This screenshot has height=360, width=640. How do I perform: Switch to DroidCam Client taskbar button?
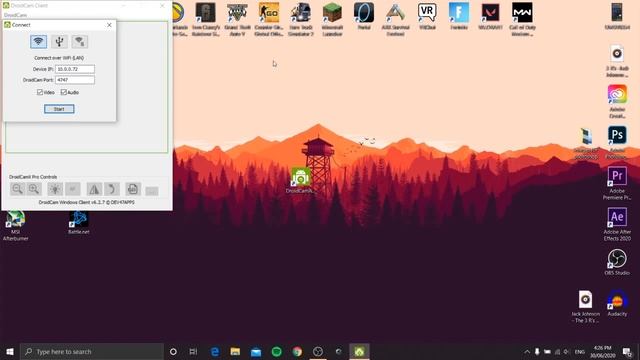pyautogui.click(x=359, y=351)
